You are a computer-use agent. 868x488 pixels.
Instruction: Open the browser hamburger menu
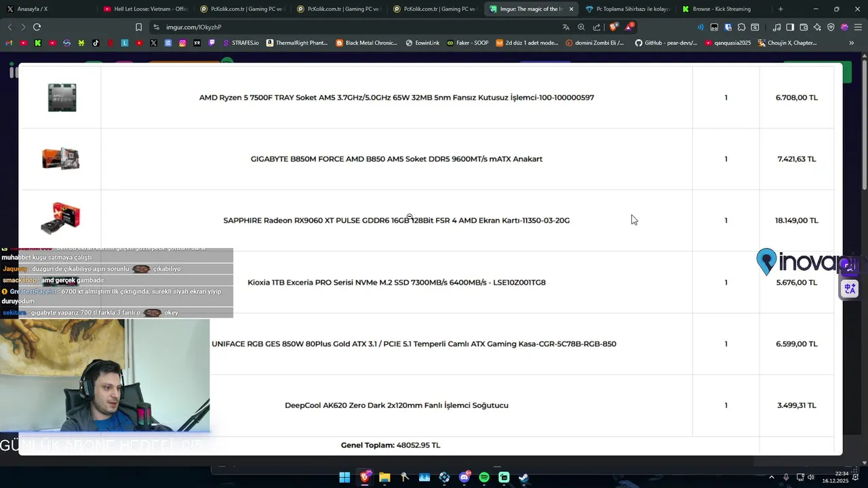[x=858, y=27]
